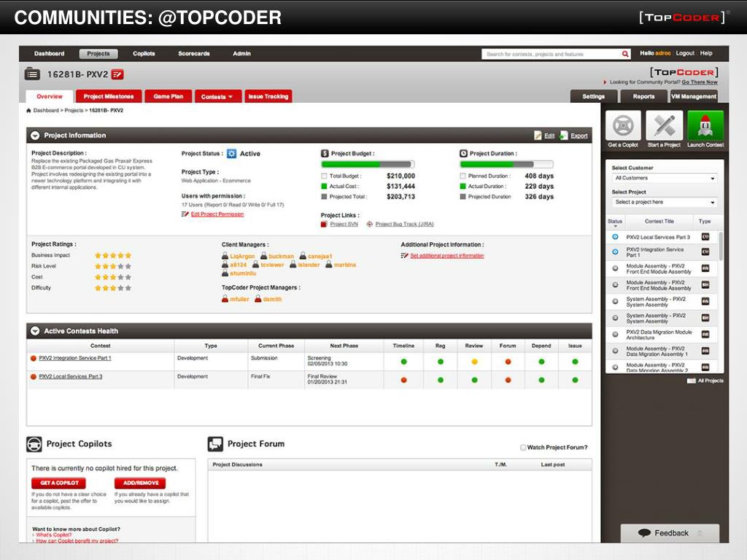747x560 pixels.
Task: Collapse the Active Contests Health section
Action: 35,330
